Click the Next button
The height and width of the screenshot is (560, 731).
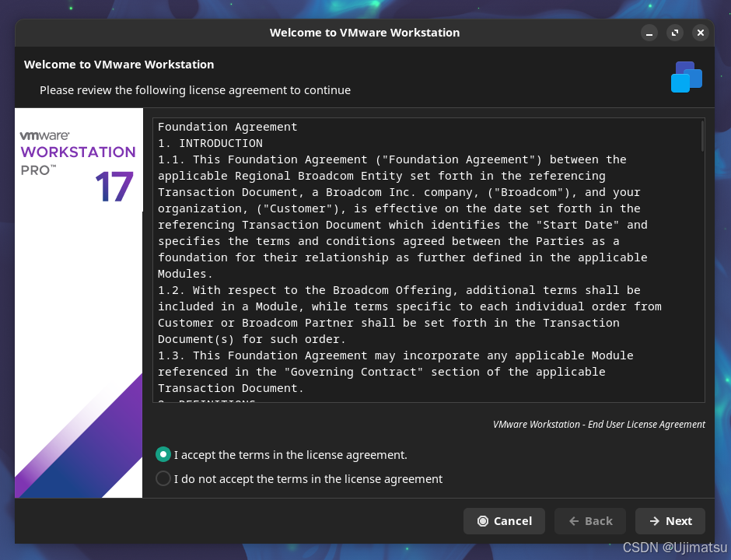[670, 521]
